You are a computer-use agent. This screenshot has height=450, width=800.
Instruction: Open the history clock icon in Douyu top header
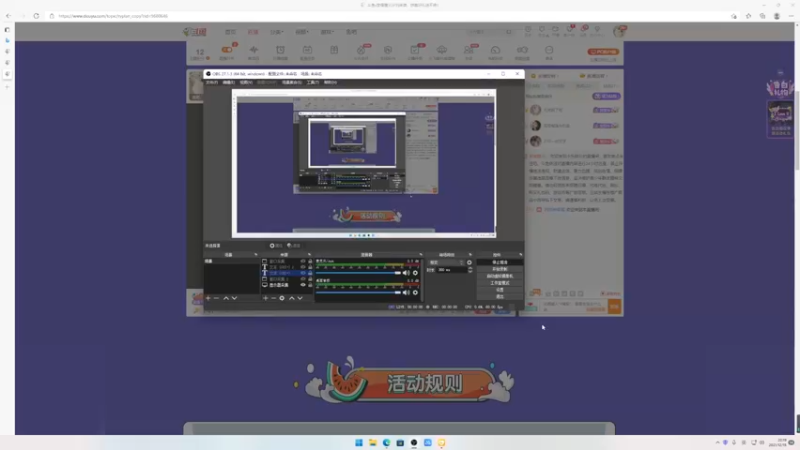click(528, 30)
